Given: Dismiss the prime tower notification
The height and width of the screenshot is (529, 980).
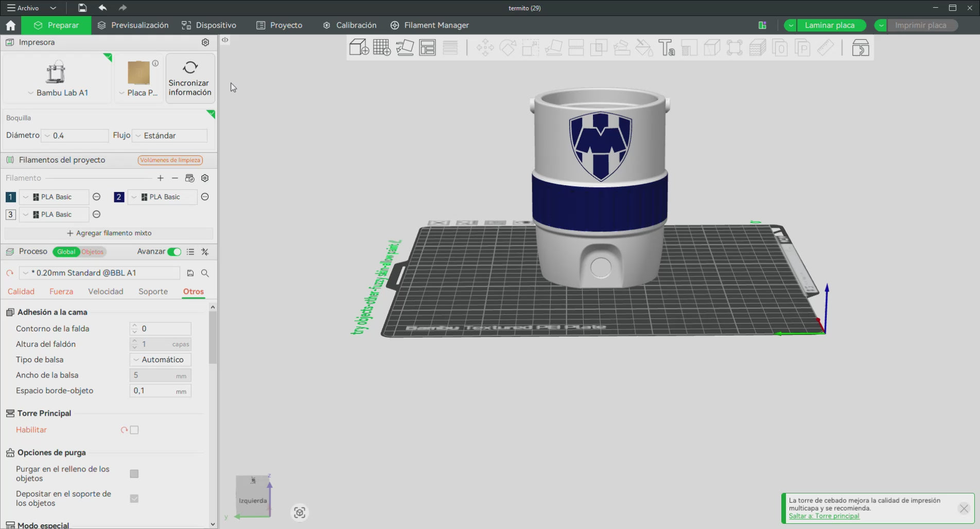Looking at the screenshot, I should (964, 508).
